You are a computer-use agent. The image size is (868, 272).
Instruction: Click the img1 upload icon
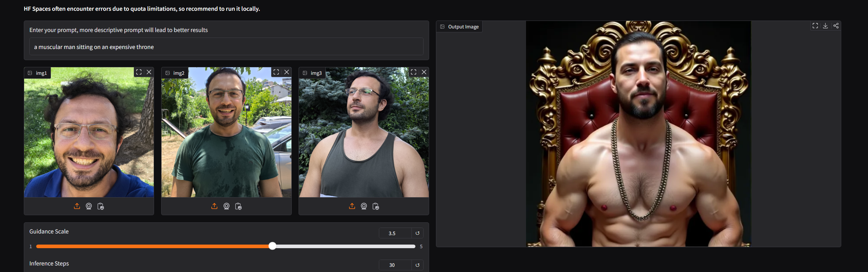(x=77, y=206)
